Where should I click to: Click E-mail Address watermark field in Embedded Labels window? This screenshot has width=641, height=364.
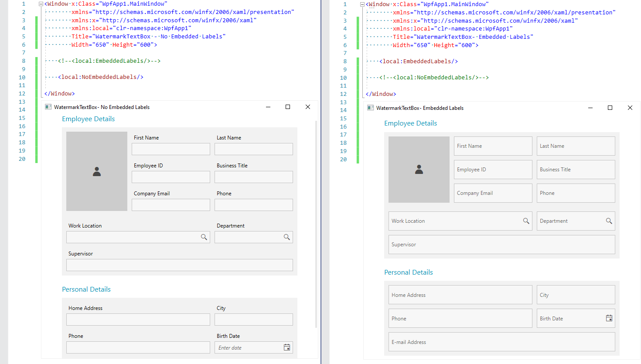(x=502, y=342)
